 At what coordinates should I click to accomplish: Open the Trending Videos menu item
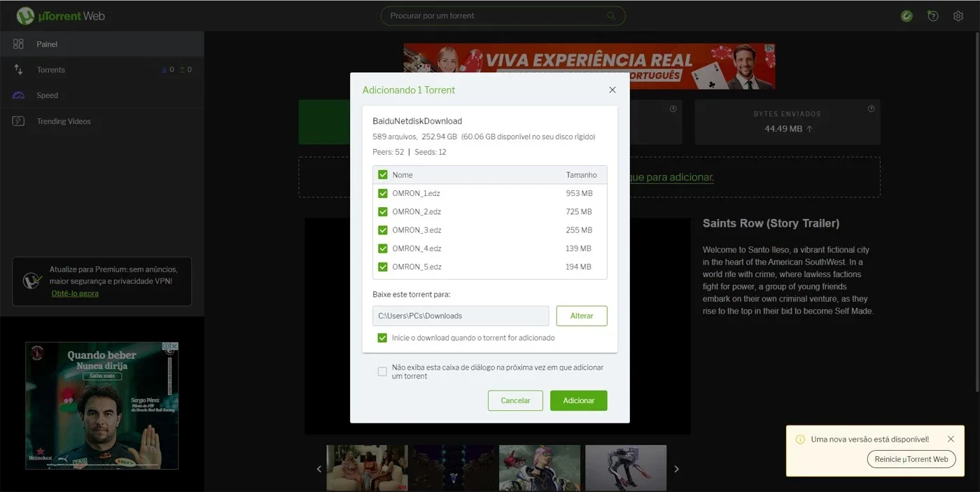[x=102, y=121]
